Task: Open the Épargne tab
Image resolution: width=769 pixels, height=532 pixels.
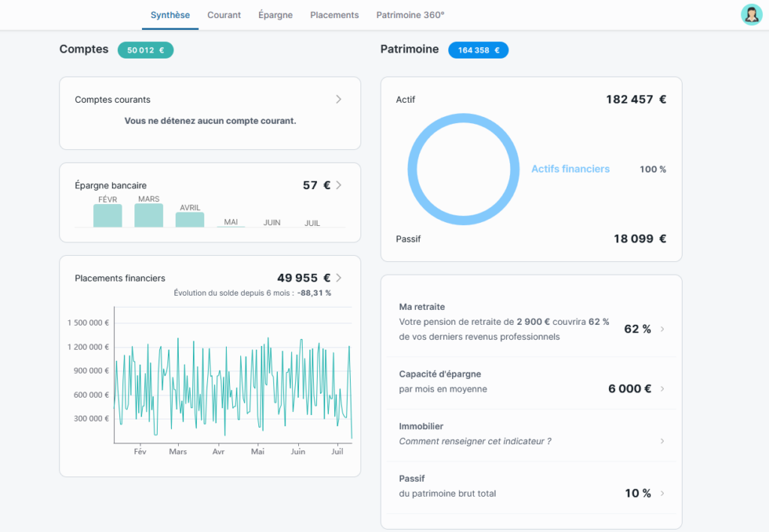Action: tap(275, 15)
